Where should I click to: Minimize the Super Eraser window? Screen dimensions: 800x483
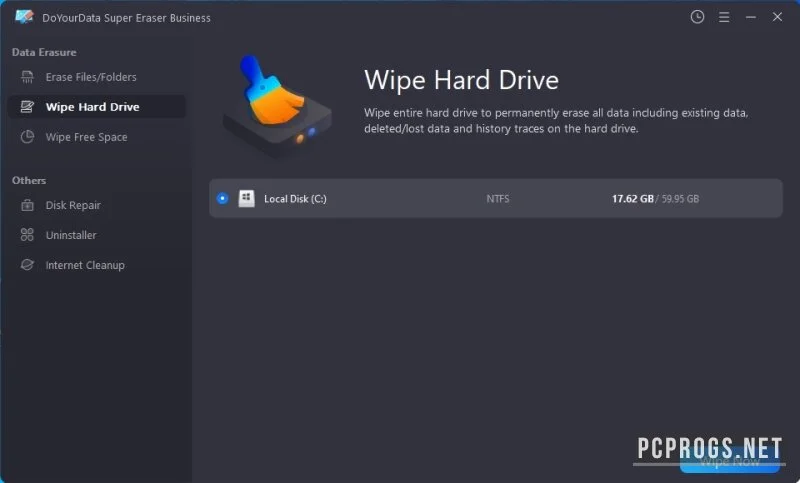(x=751, y=17)
